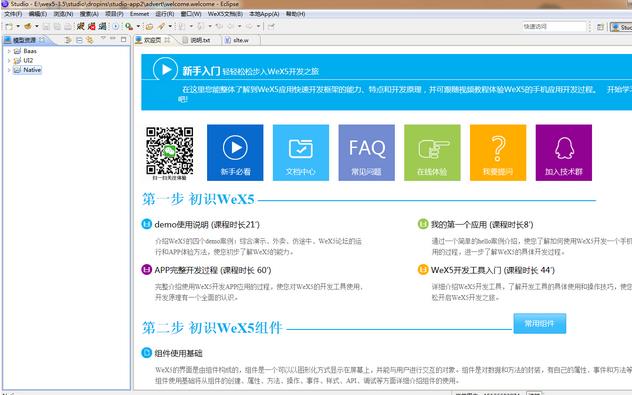Focus the 快速访问 quick access field
The width and height of the screenshot is (632, 395).
(554, 27)
